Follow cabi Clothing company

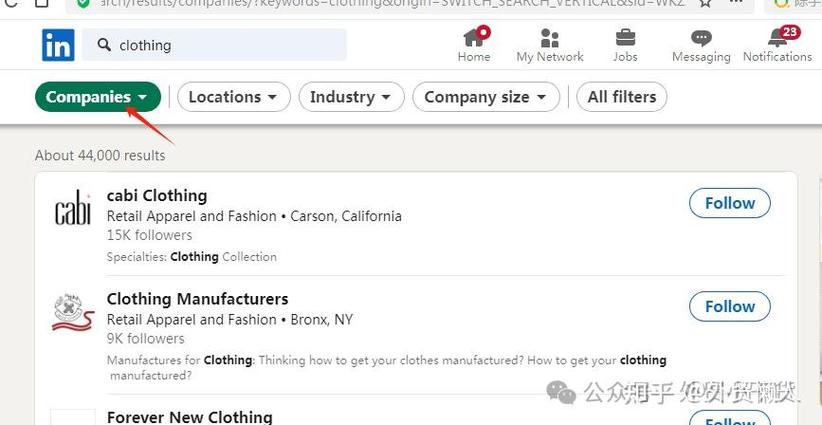(x=729, y=203)
